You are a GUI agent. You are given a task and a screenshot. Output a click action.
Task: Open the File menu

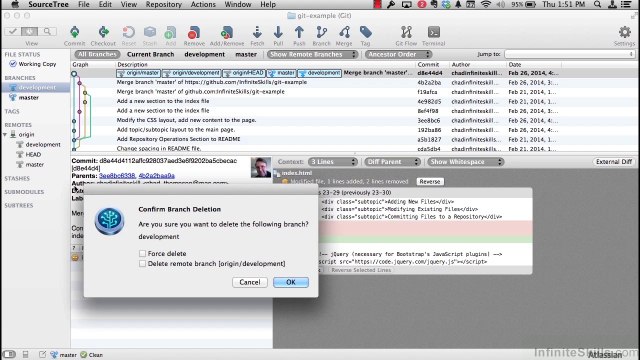click(84, 4)
